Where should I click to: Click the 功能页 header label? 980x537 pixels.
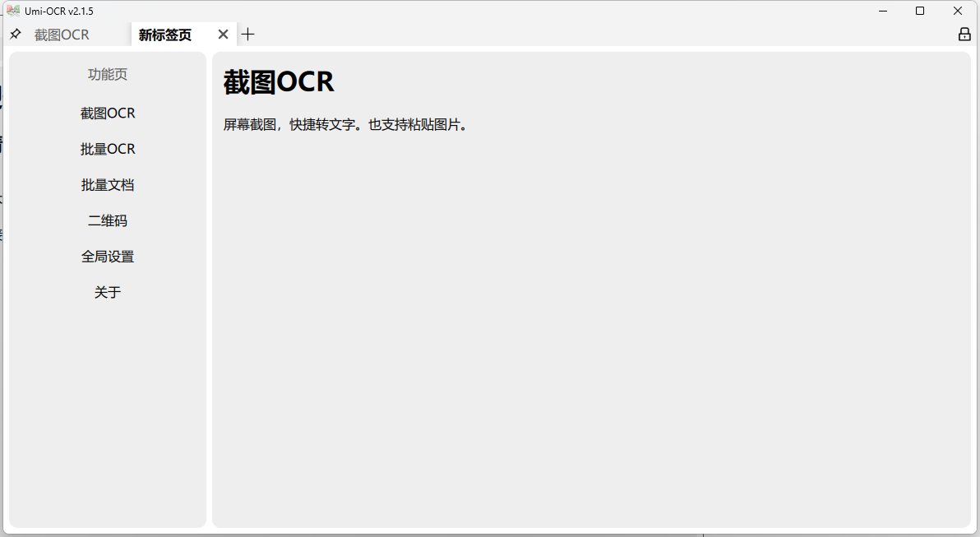[108, 74]
